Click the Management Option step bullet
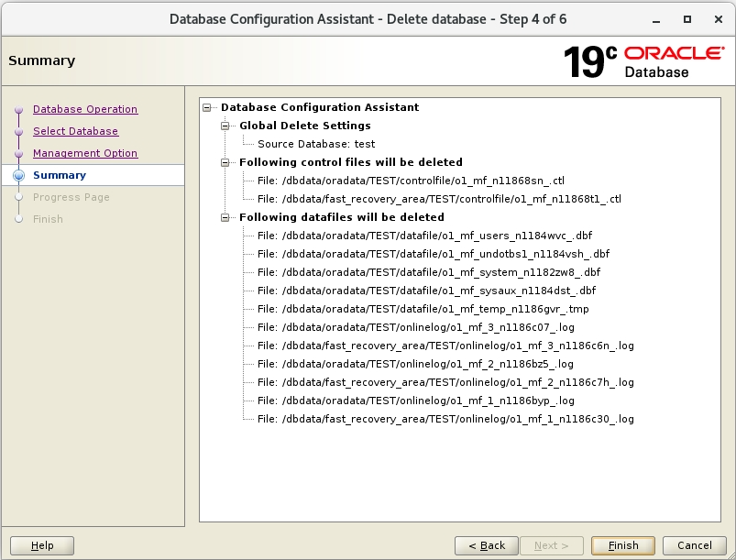The width and height of the screenshot is (736, 560). pyautogui.click(x=18, y=153)
